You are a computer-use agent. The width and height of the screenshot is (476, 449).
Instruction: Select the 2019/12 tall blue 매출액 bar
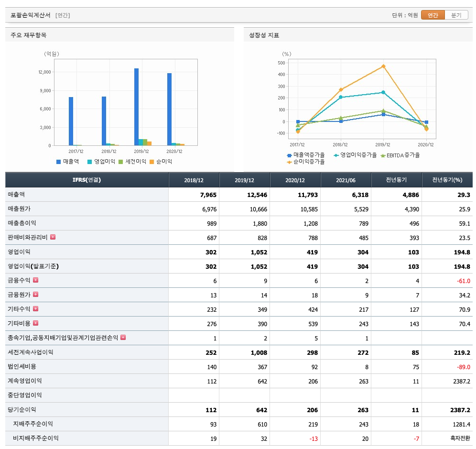click(x=137, y=107)
